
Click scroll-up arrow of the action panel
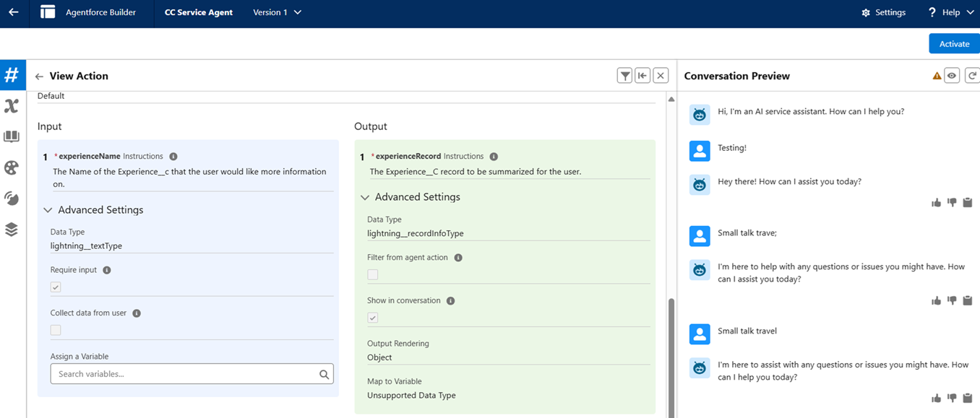tap(671, 99)
